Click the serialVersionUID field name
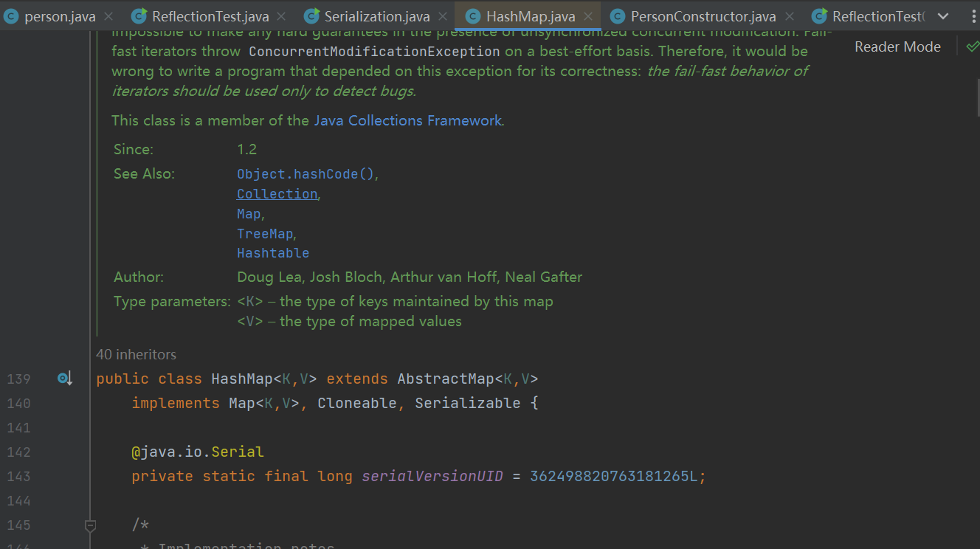Viewport: 980px width, 549px height. pos(432,476)
